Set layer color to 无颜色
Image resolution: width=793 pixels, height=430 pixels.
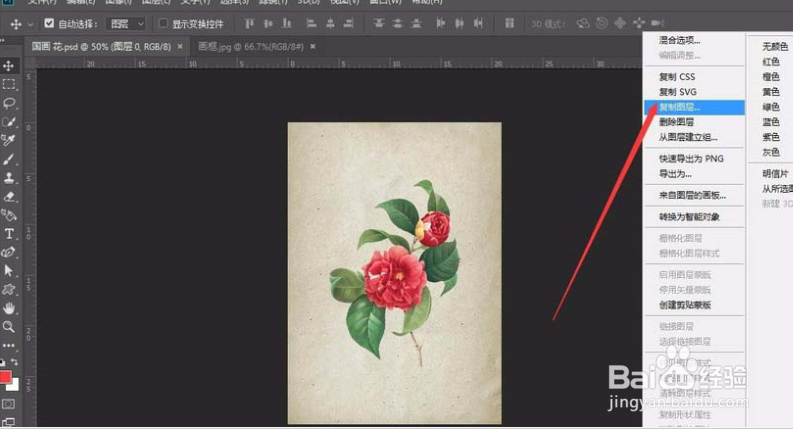(x=771, y=47)
